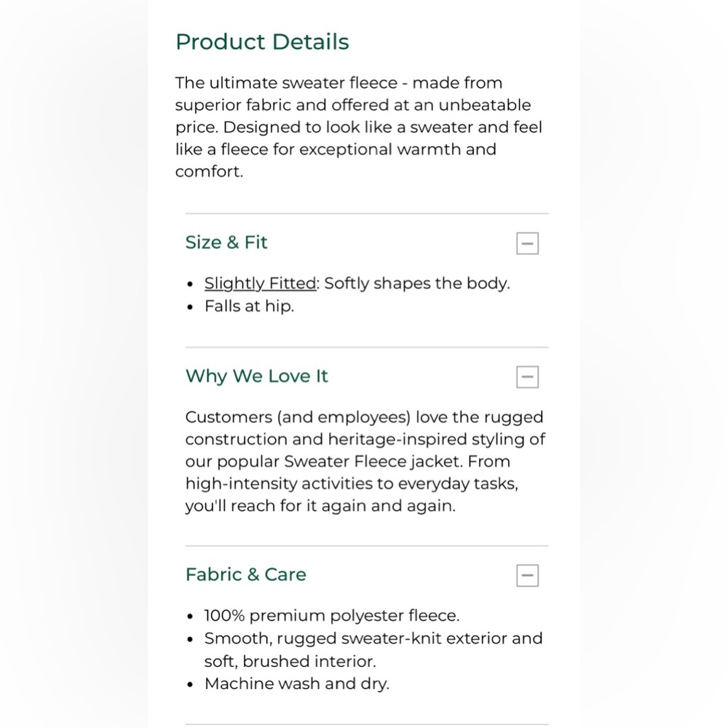Click the bullet dot before Machine wash
The width and height of the screenshot is (728, 728).
[x=191, y=685]
